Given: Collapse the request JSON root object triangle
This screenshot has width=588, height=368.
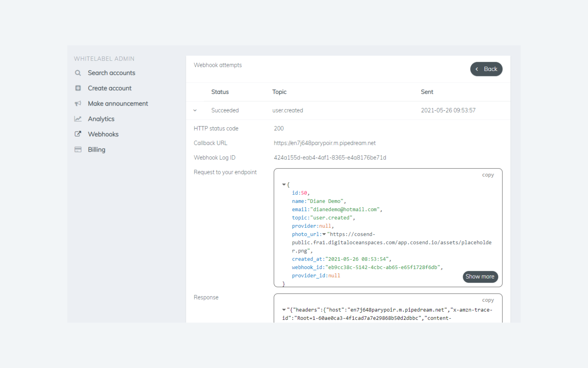Looking at the screenshot, I should 283,184.
